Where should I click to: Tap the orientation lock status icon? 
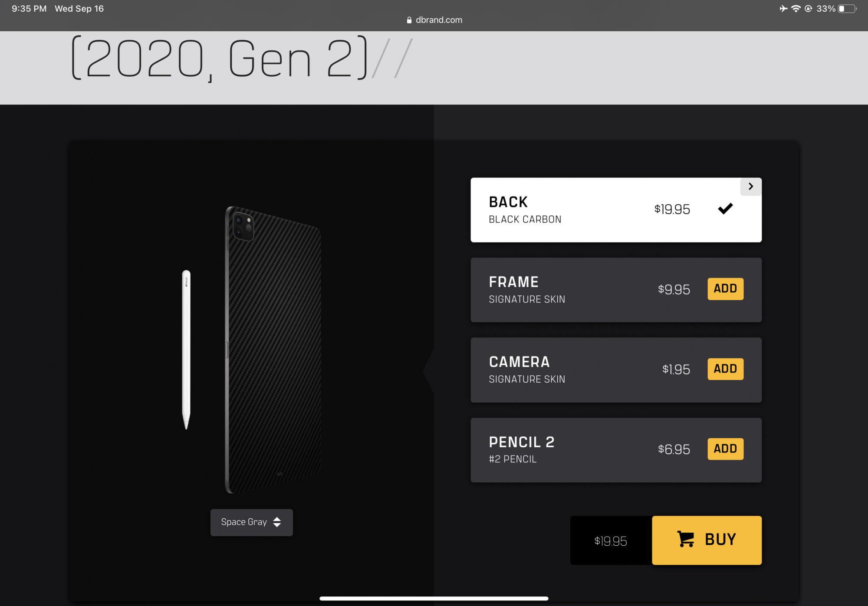pos(808,9)
